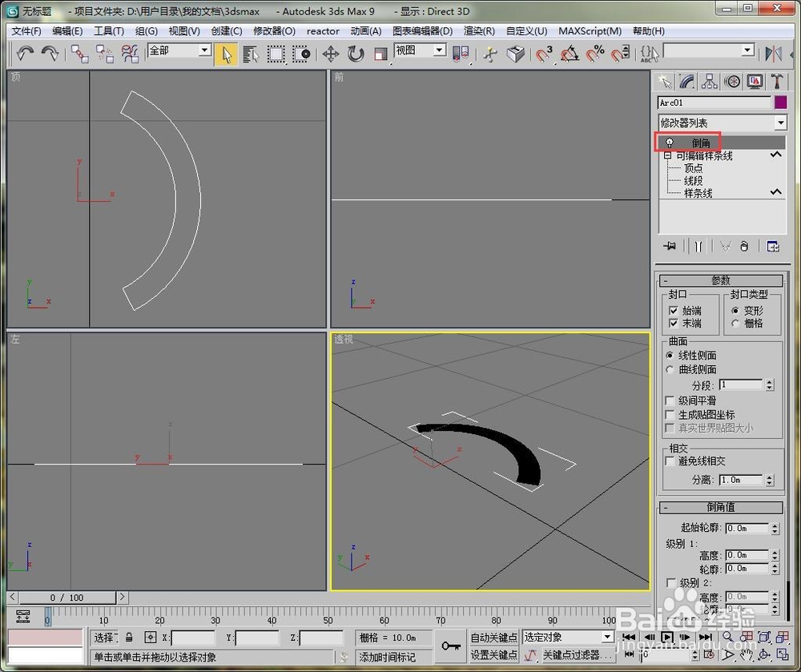The image size is (801, 672).
Task: Click the Use Pivot Point Center icon
Action: [461, 54]
